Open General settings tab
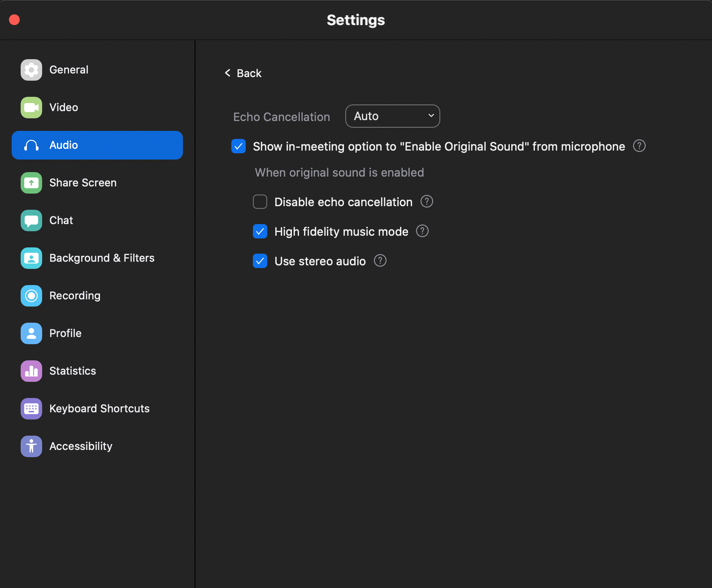 [x=97, y=70]
